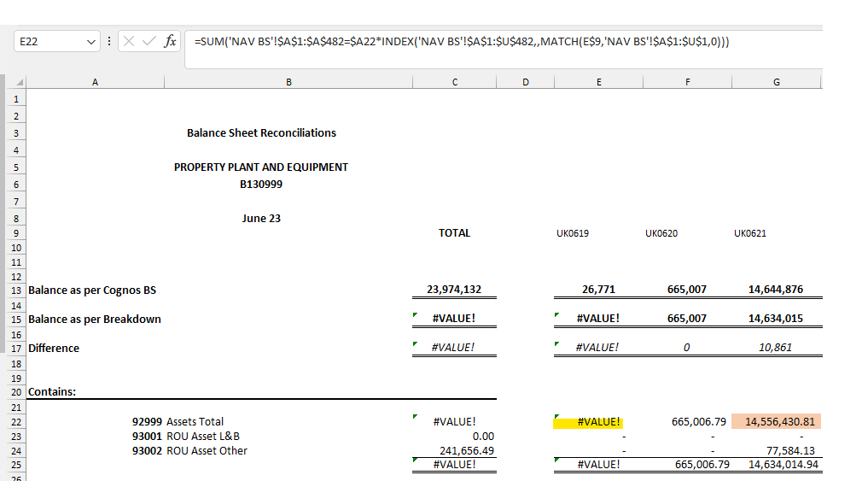Screen dimensions: 868x481
Task: Select row 13 header
Action: (x=16, y=290)
